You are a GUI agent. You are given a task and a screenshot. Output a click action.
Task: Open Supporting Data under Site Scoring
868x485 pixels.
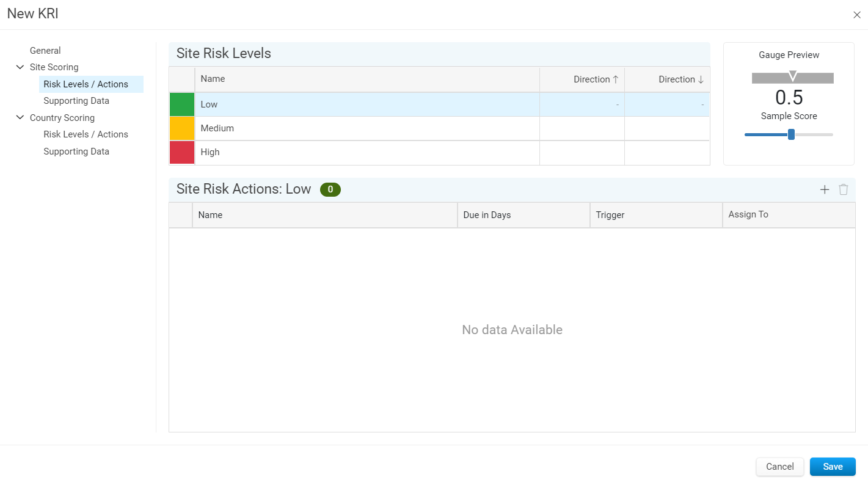(76, 101)
